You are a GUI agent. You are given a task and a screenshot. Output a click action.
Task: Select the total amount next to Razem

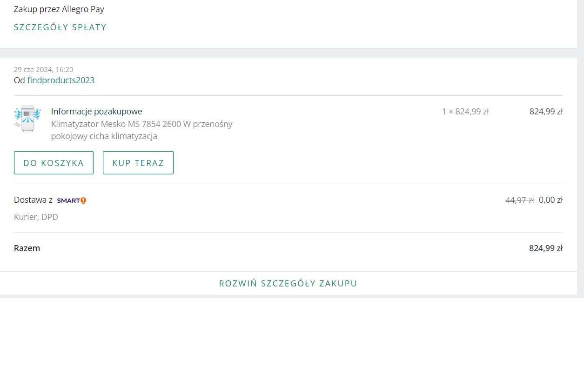tap(546, 248)
